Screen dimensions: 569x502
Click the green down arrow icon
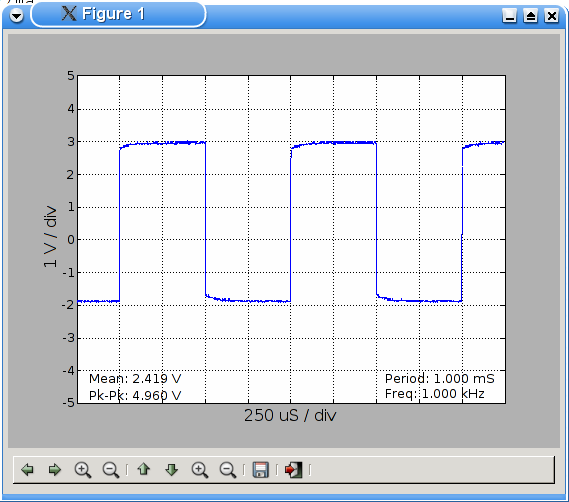coord(172,470)
